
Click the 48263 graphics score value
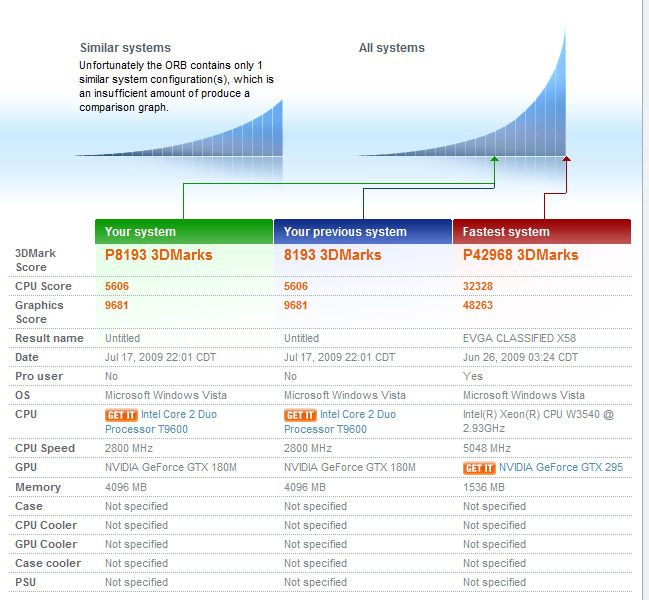(x=478, y=305)
